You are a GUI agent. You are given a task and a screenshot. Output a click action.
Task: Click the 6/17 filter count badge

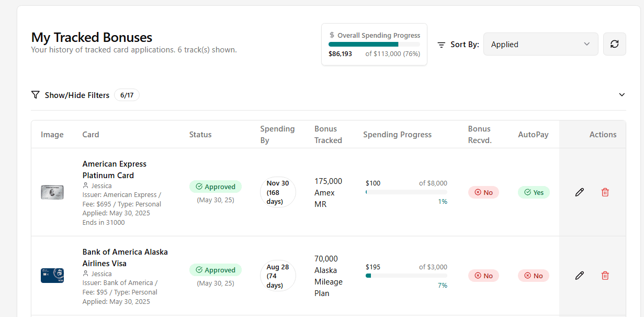point(127,95)
